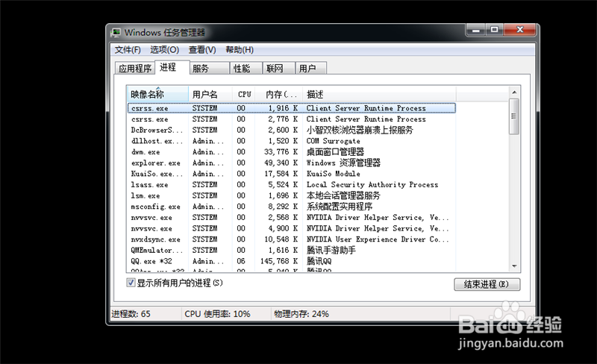Image resolution: width=597 pixels, height=364 pixels.
Task: Switch to the 服务 tab
Action: tap(209, 68)
